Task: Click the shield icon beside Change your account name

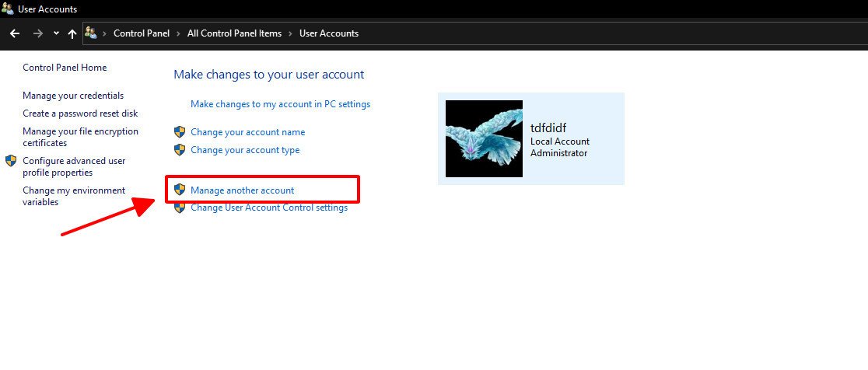Action: 180,132
